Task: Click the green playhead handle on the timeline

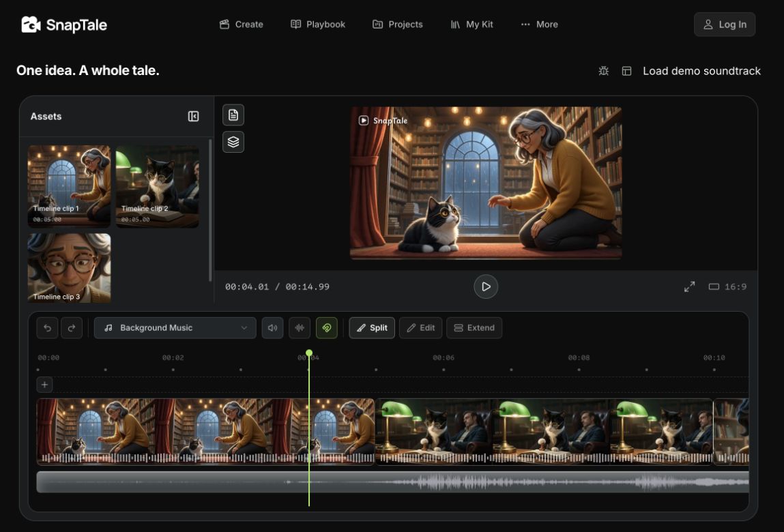Action: point(309,353)
